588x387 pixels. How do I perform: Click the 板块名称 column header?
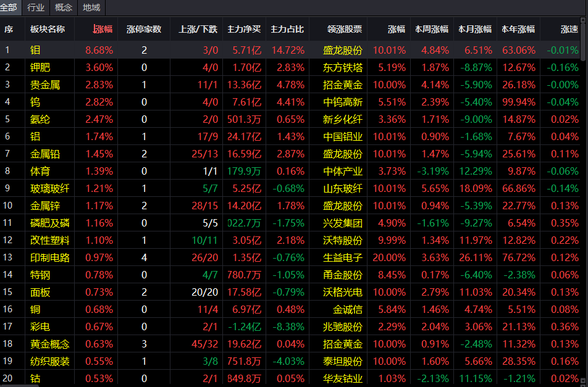click(x=48, y=29)
